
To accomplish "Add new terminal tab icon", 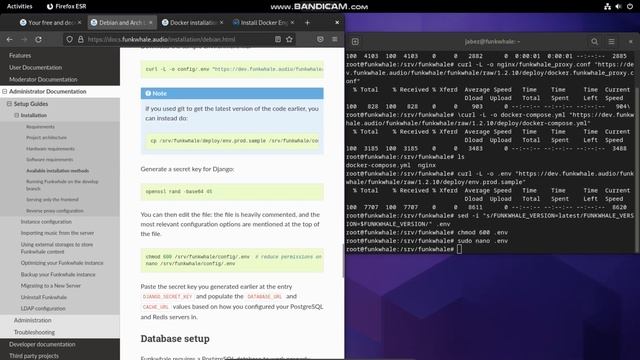I will [355, 42].
